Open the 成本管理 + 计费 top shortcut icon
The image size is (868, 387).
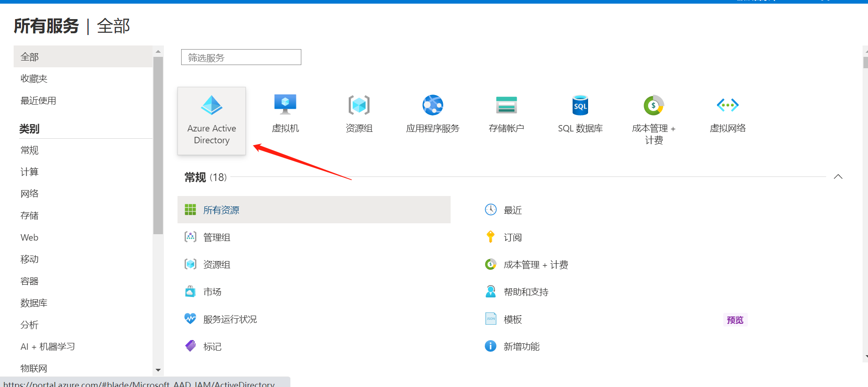pyautogui.click(x=654, y=105)
